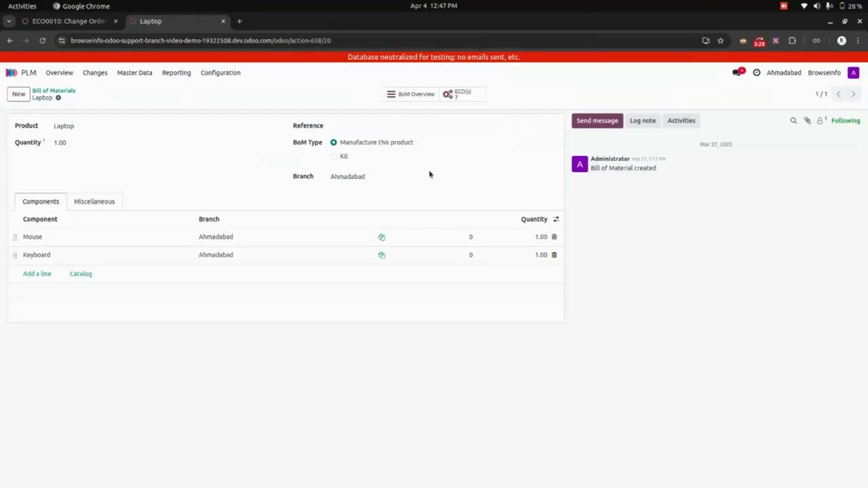This screenshot has height=488, width=868.
Task: Open Chrome extensions puzzle icon
Action: click(x=792, y=41)
